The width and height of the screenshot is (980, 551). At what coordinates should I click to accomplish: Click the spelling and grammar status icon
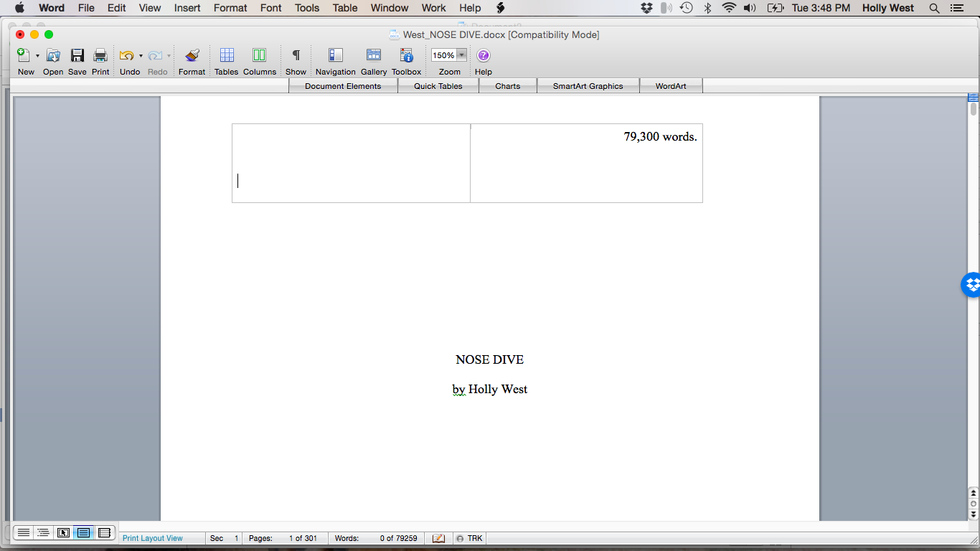coord(439,538)
